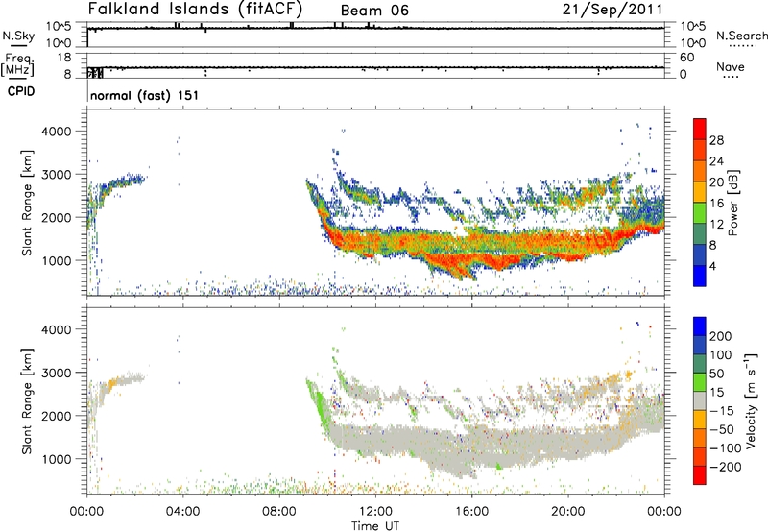The width and height of the screenshot is (768, 532).
Task: Click the 'Velocity [m s-1]' colorbar label
Action: (x=751, y=400)
